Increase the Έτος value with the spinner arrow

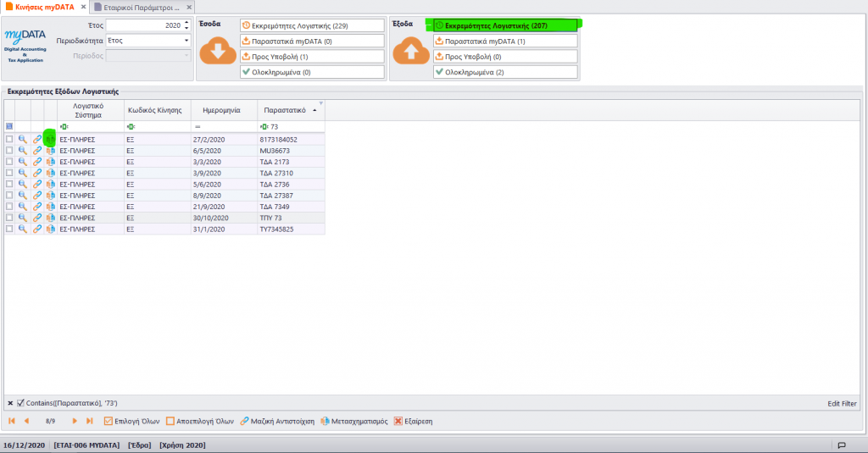pos(186,23)
